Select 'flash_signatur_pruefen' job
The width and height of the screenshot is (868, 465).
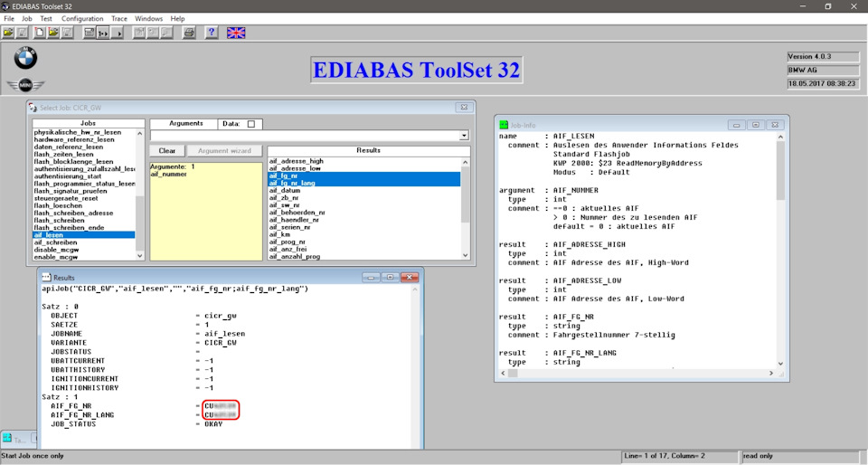tap(84, 191)
